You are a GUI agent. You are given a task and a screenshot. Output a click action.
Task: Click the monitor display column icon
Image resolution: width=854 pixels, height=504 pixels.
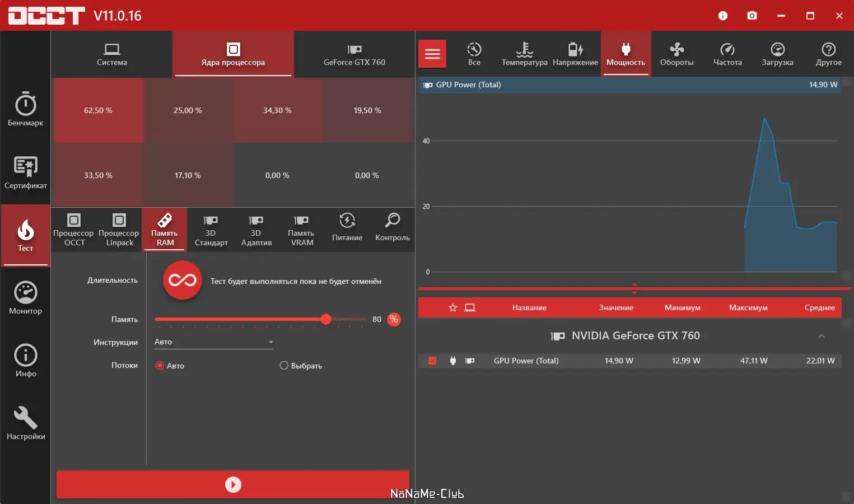[x=470, y=307]
